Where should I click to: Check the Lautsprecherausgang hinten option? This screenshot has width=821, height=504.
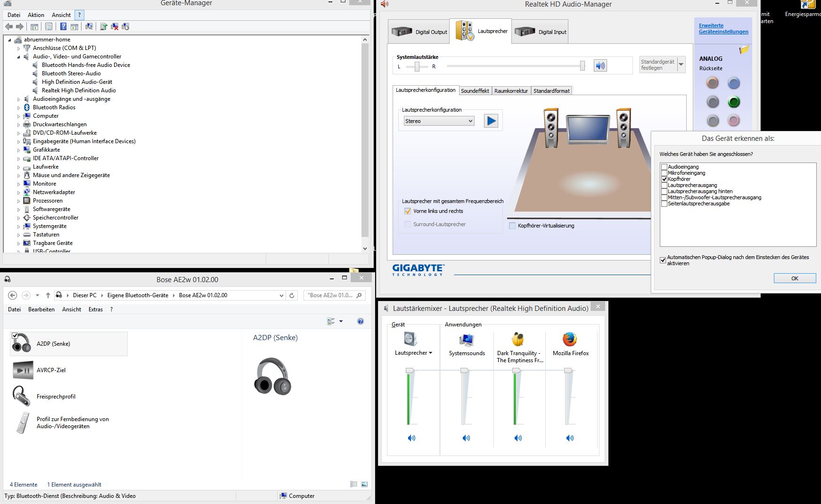click(x=664, y=191)
